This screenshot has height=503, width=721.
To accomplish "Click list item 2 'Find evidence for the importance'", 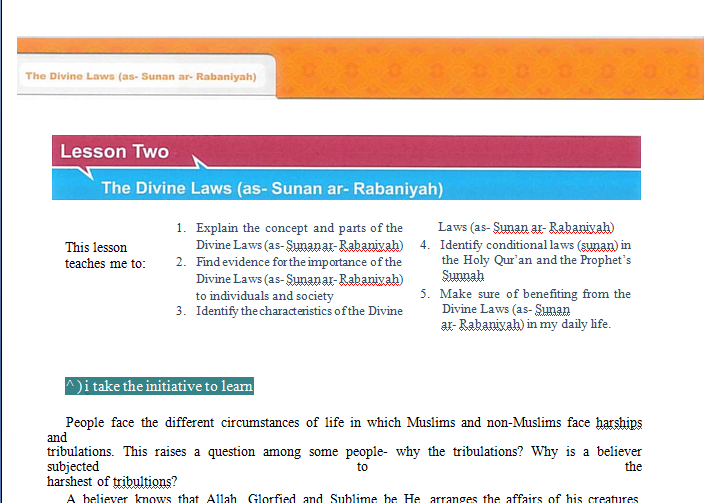I will click(299, 262).
